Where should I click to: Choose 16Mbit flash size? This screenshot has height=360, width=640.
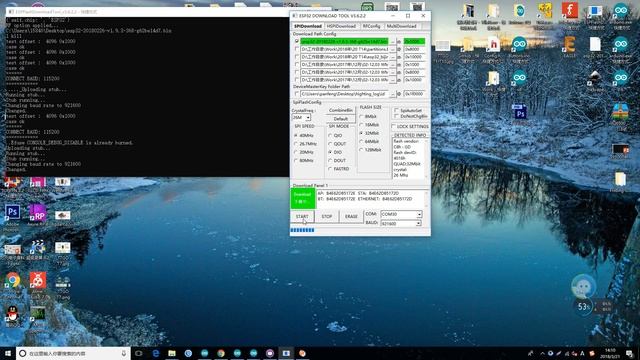click(369, 125)
